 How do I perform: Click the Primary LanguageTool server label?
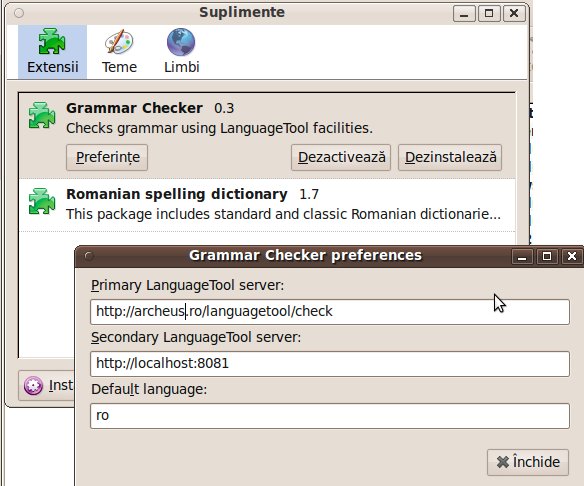187,286
